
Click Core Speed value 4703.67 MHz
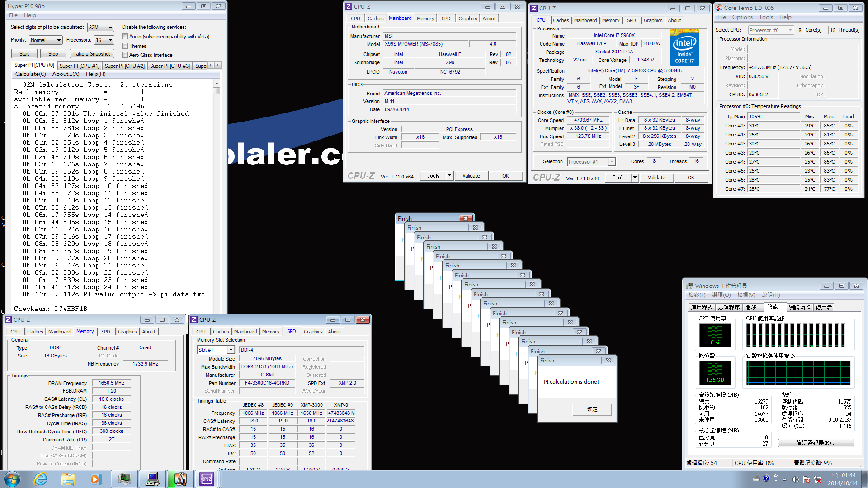pos(588,120)
